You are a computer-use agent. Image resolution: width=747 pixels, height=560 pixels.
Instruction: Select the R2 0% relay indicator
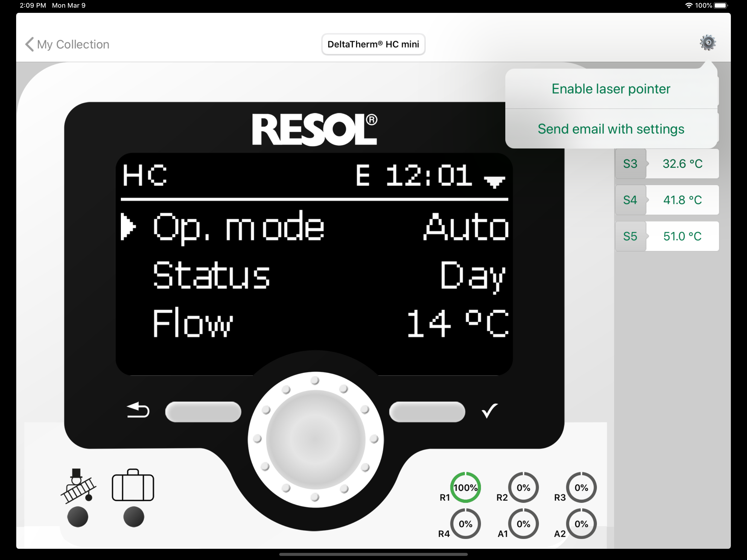[x=523, y=487]
